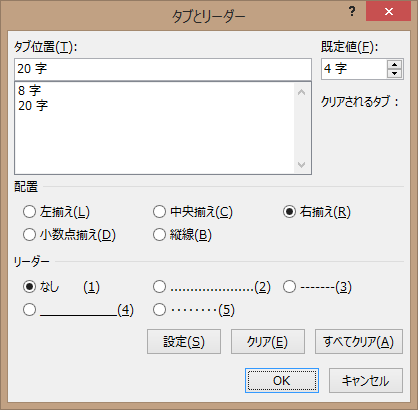Click the tab list scroll down arrow
The width and height of the screenshot is (418, 410).
(301, 164)
